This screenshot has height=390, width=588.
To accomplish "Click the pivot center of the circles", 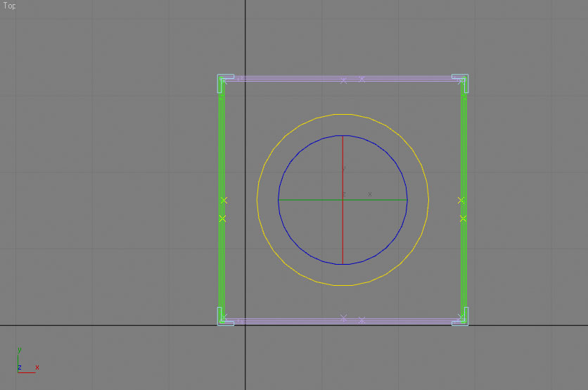I will coord(343,200).
